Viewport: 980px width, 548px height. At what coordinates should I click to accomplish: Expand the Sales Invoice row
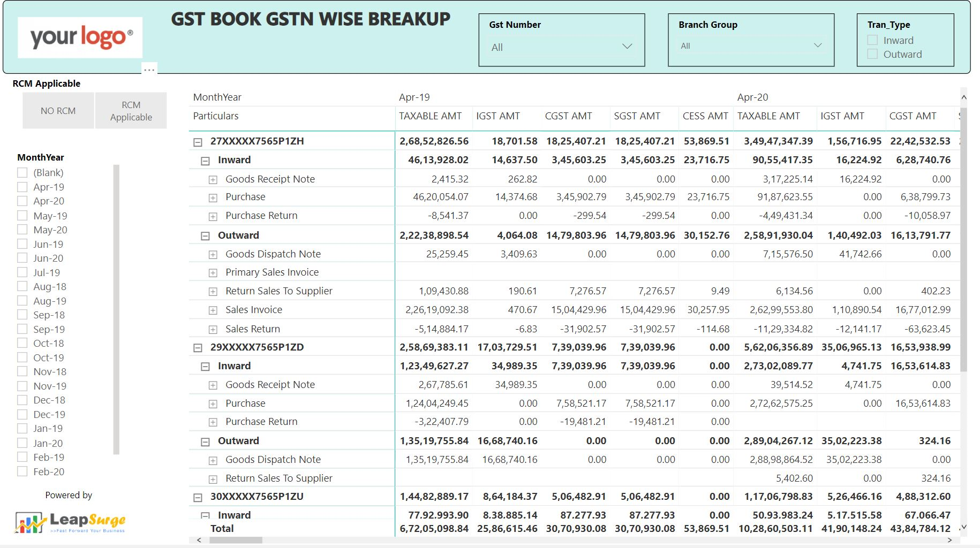click(x=213, y=310)
